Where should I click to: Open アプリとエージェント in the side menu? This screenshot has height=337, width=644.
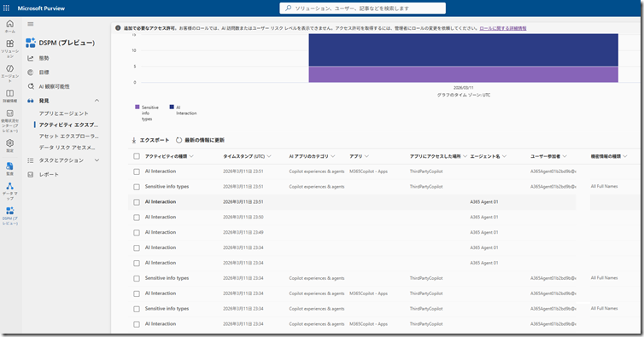(64, 113)
